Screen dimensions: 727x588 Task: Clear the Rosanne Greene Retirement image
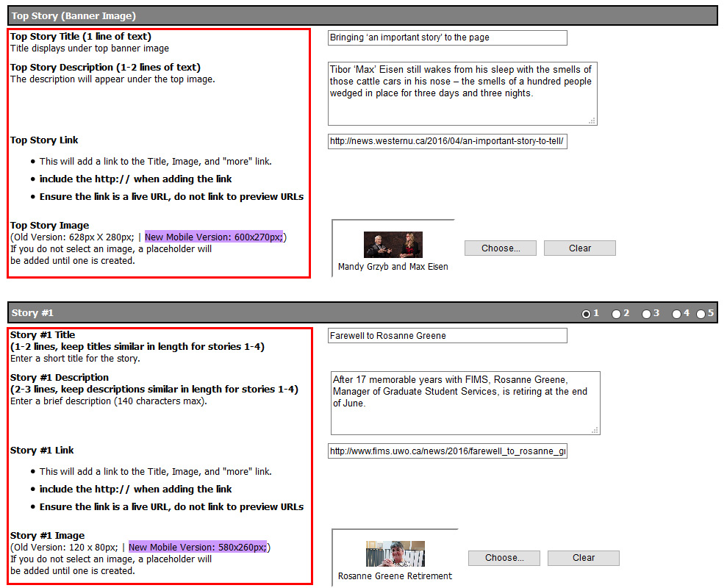[583, 558]
